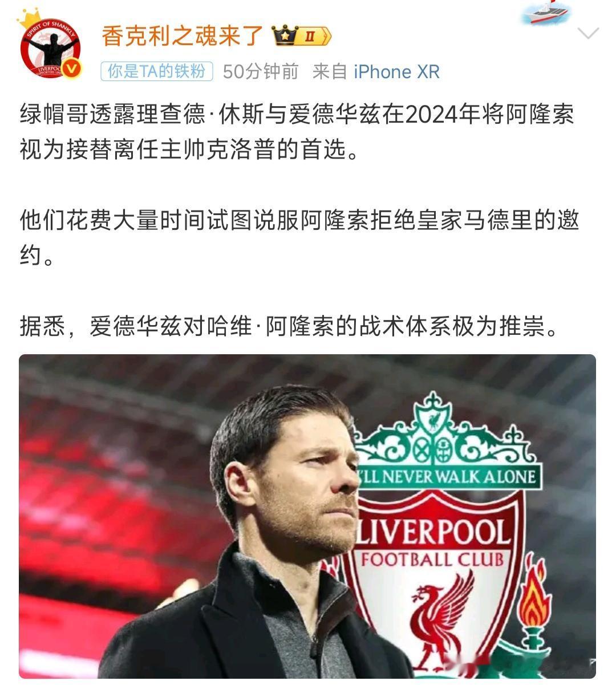
Task: Click the paragraph starting 据悉，爱德华兹
Action: tap(289, 327)
